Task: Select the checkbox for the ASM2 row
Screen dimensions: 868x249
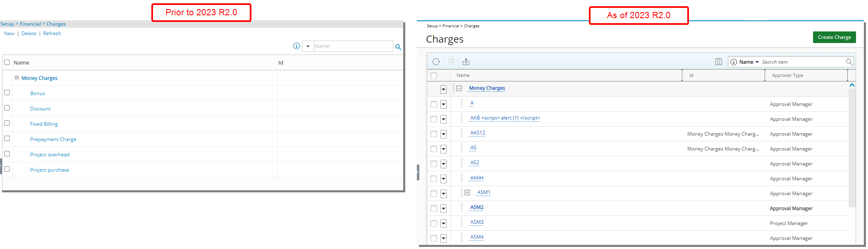Action: point(434,208)
